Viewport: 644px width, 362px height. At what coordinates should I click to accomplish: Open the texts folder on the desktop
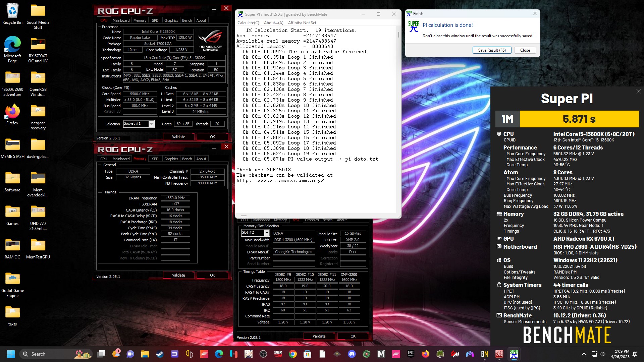point(12,315)
